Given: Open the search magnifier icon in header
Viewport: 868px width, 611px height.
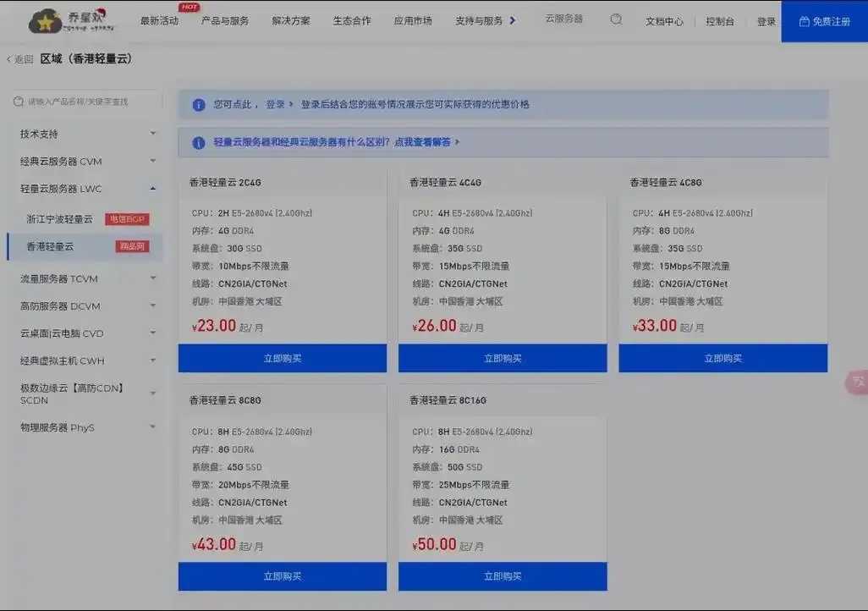Looking at the screenshot, I should point(616,20).
